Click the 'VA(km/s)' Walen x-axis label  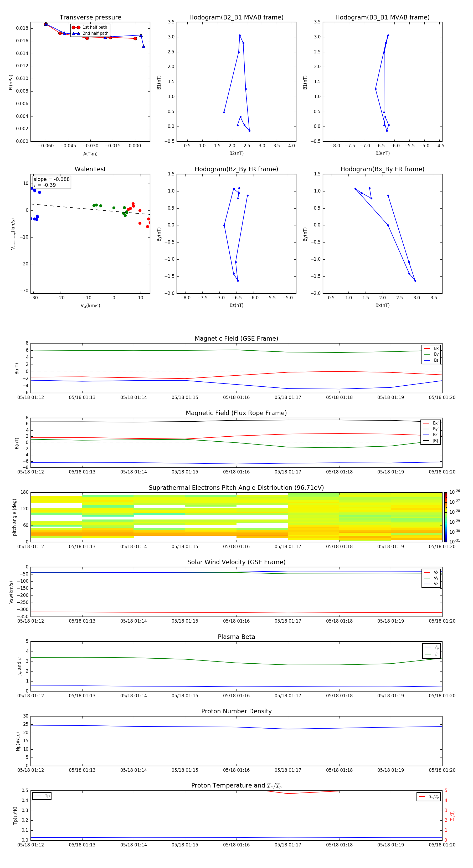(x=90, y=306)
